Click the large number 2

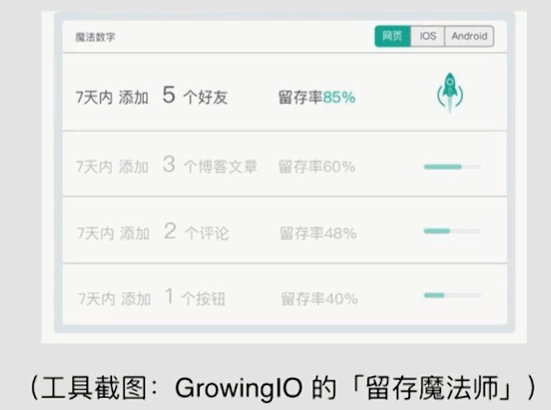170,231
